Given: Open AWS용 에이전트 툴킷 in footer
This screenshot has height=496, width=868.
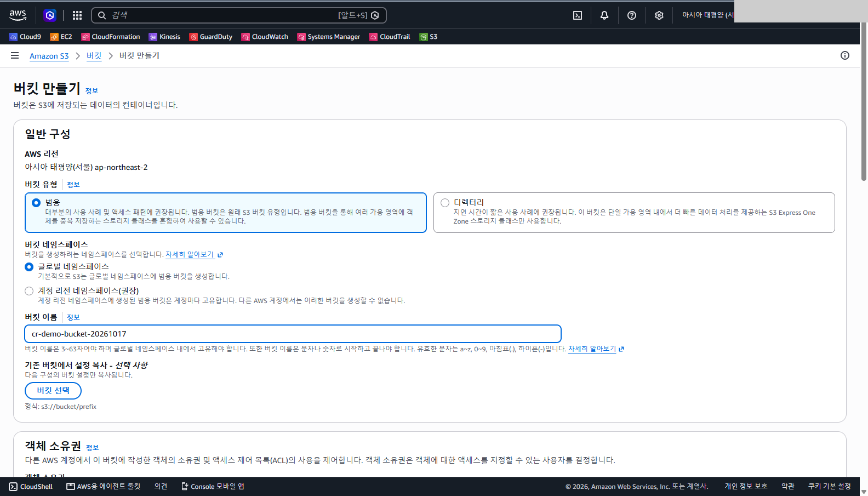Looking at the screenshot, I should tap(104, 487).
